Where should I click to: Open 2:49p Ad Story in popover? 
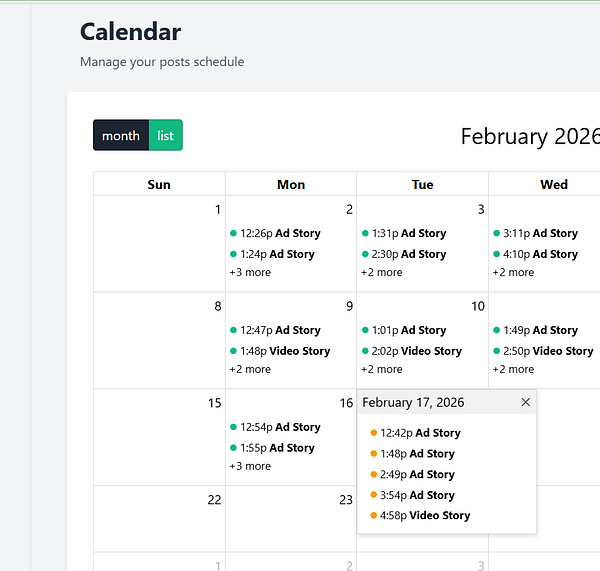coord(417,475)
